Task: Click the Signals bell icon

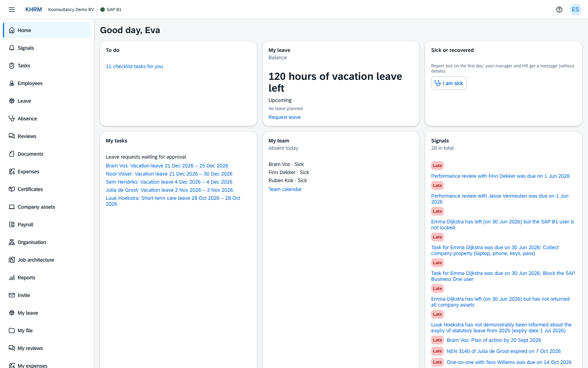Action: [x=12, y=48]
